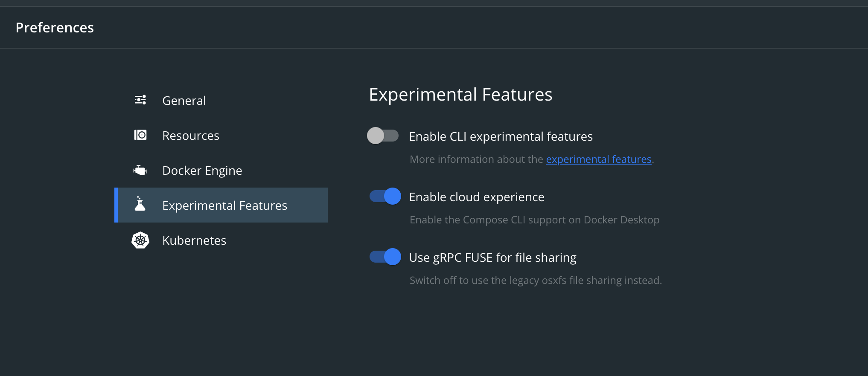868x376 pixels.
Task: Click the Docker Engine motor icon
Action: tap(140, 171)
